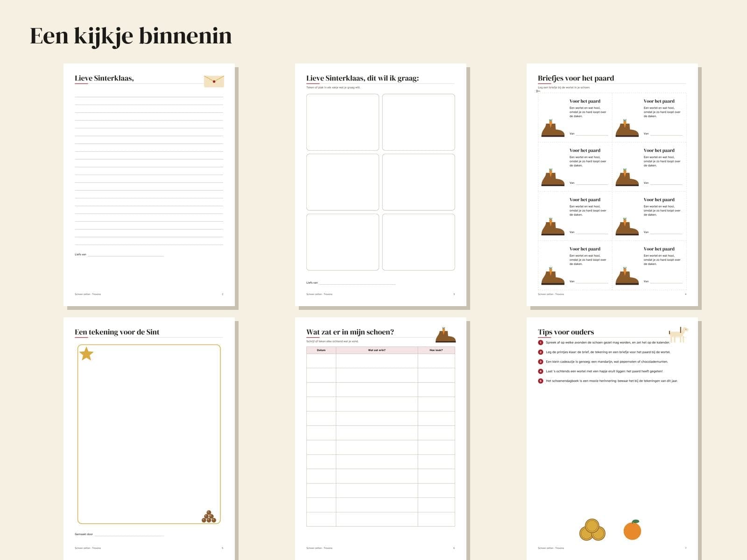Screen dimensions: 747x560
Task: Click the 'Tips voor ouders' title
Action: [566, 332]
